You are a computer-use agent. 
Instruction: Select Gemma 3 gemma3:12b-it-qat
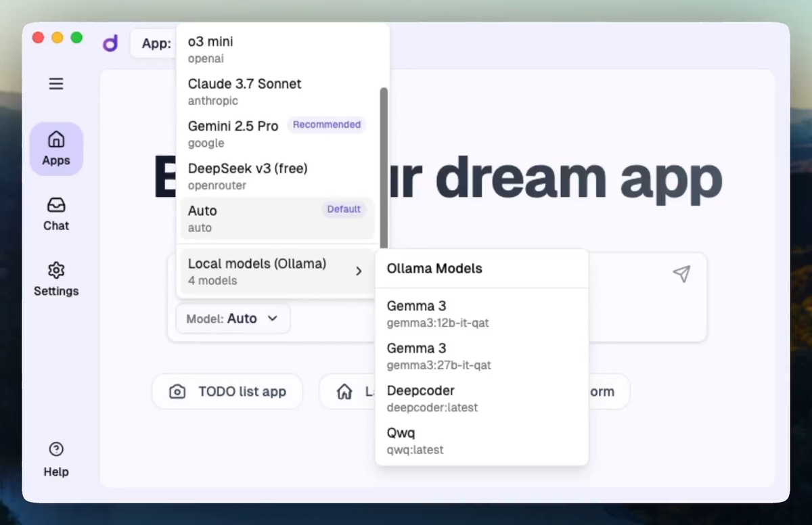pos(482,314)
